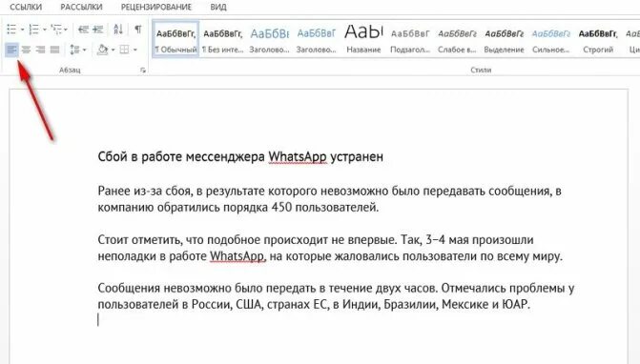This screenshot has width=640, height=364.
Task: Apply a numbered list to the paragraph
Action: [34, 30]
